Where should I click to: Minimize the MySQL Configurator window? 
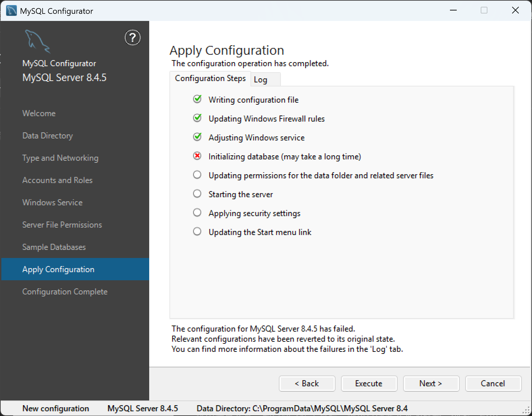pyautogui.click(x=453, y=10)
